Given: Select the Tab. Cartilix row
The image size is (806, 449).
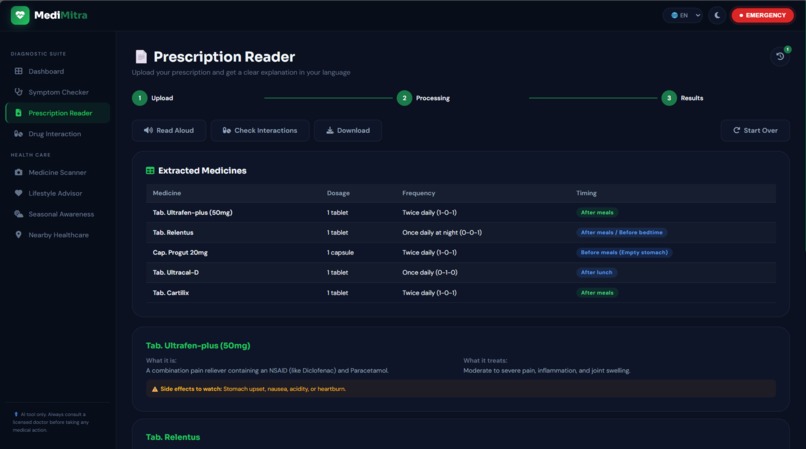Looking at the screenshot, I should 461,293.
